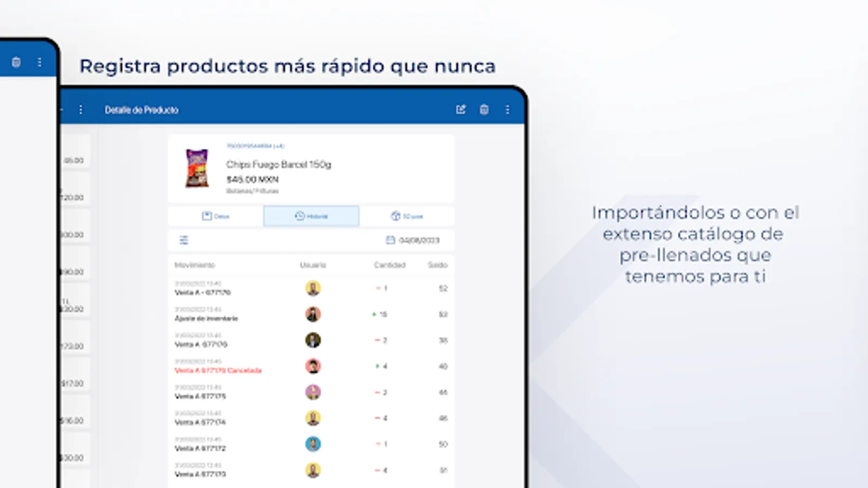The width and height of the screenshot is (868, 488).
Task: Tap the user avatar on Ajuste de inventario row
Action: 313,314
